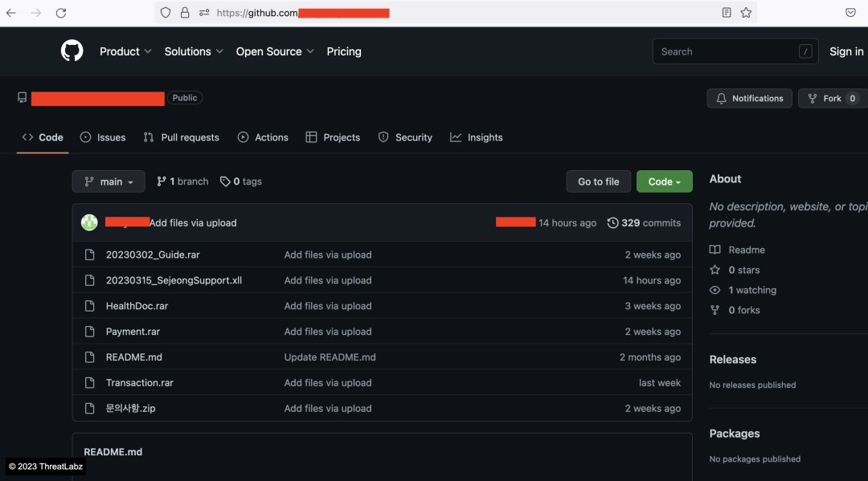
Task: Open reader view from the address bar
Action: tap(726, 13)
